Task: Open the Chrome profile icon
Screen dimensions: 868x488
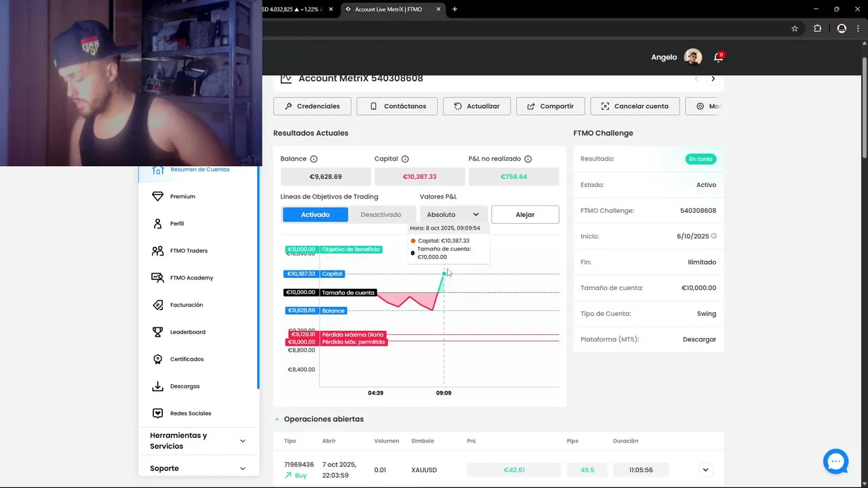Action: click(x=842, y=28)
